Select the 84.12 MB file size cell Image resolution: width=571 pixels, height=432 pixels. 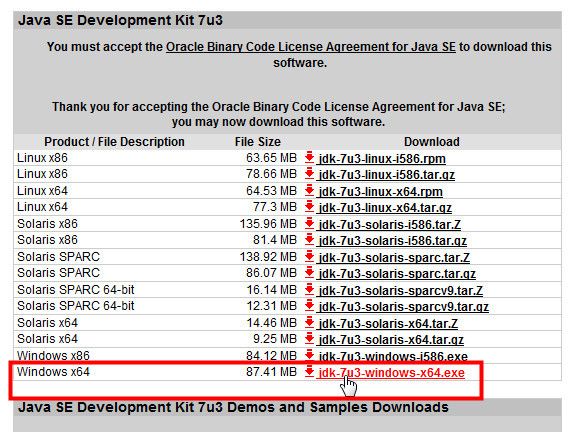271,355
